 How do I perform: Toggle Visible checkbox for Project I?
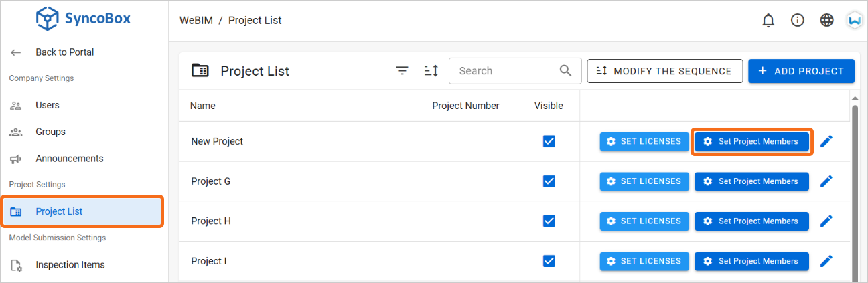[549, 261]
